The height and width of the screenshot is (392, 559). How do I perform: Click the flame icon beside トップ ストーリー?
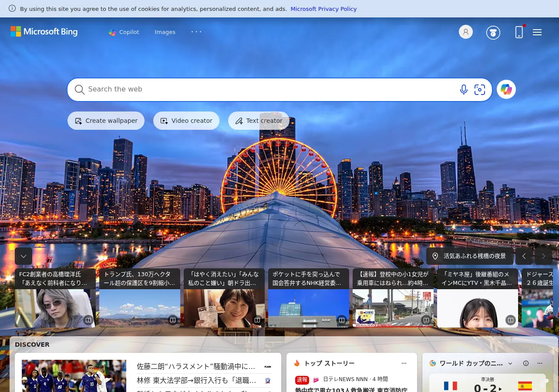[297, 363]
